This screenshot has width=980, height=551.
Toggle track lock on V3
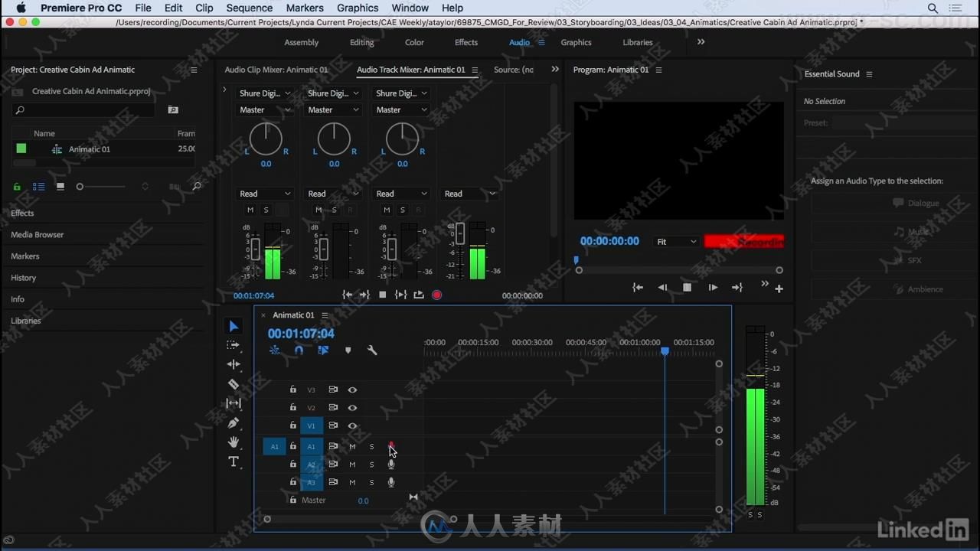click(x=292, y=390)
